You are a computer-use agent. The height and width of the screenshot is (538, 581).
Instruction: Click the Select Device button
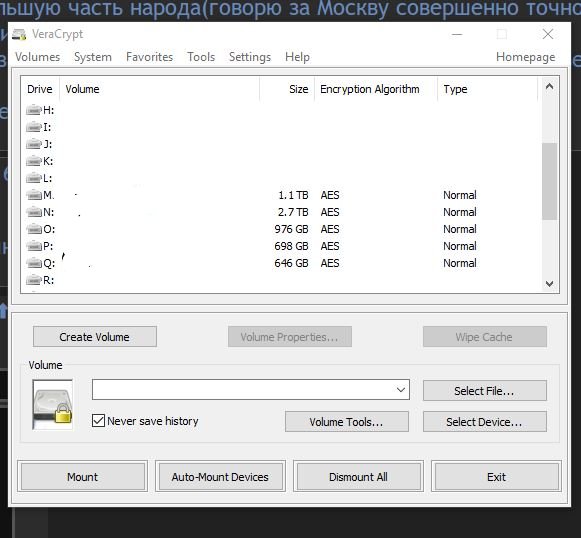point(485,422)
